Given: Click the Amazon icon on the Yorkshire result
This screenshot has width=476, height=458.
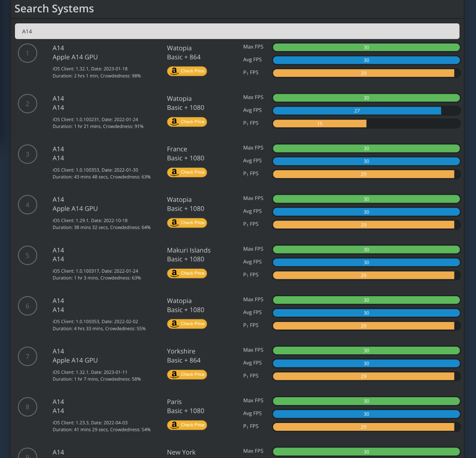Looking at the screenshot, I should click(174, 374).
